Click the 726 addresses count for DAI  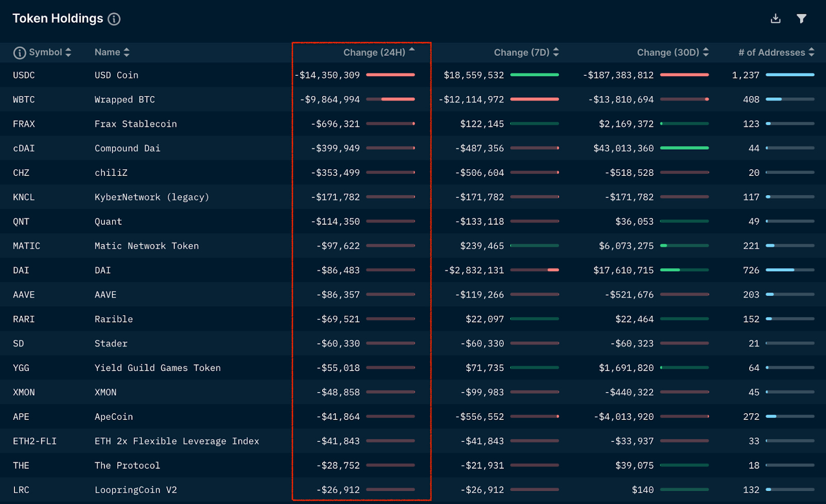pyautogui.click(x=751, y=270)
